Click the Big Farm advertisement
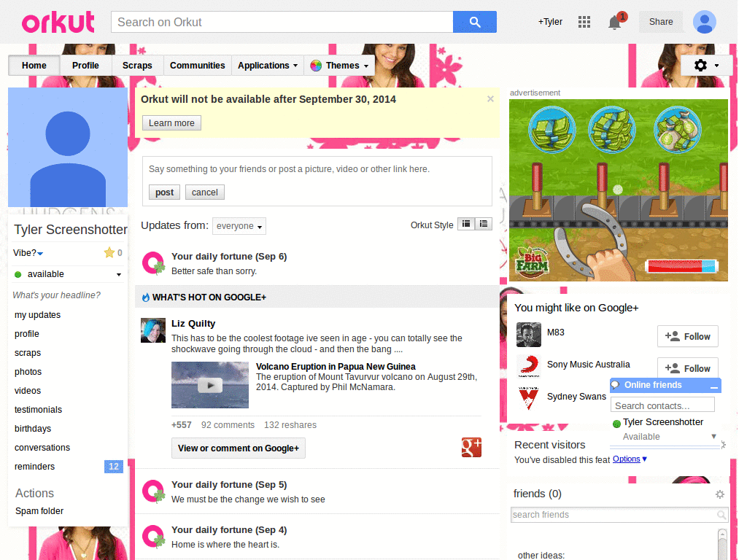747x560 pixels. pos(619,190)
